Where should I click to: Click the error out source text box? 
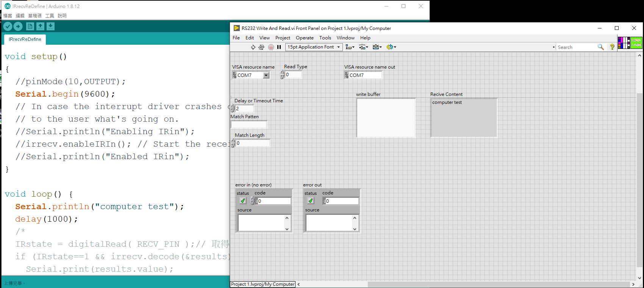point(329,223)
